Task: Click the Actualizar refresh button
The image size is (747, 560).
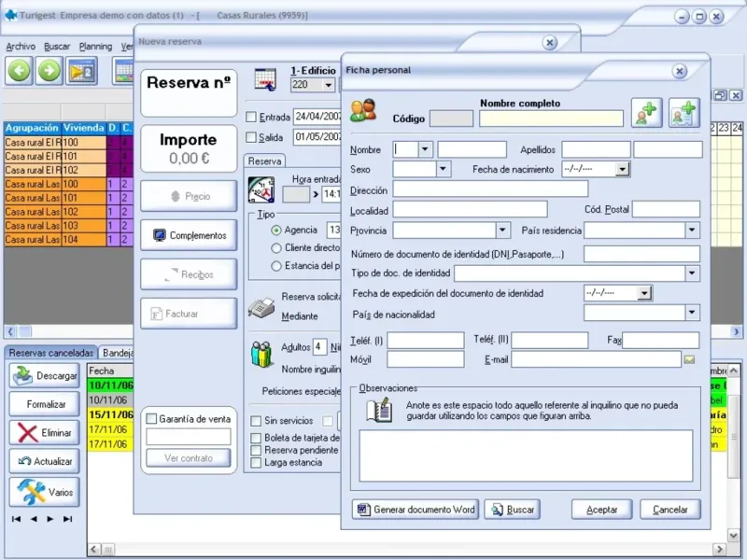Action: click(x=44, y=461)
